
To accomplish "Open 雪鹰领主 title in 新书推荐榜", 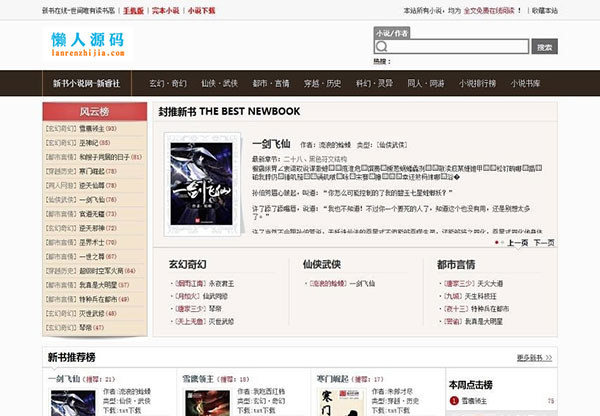I will click(198, 379).
